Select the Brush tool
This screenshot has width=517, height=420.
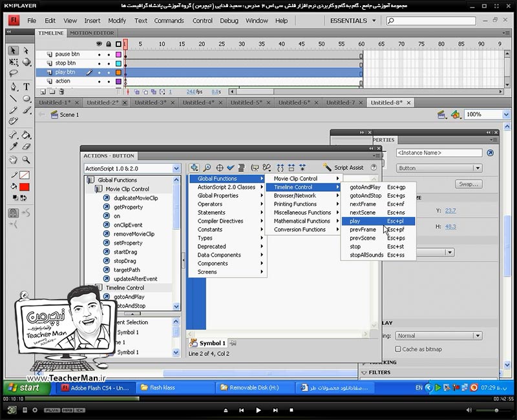[26, 110]
